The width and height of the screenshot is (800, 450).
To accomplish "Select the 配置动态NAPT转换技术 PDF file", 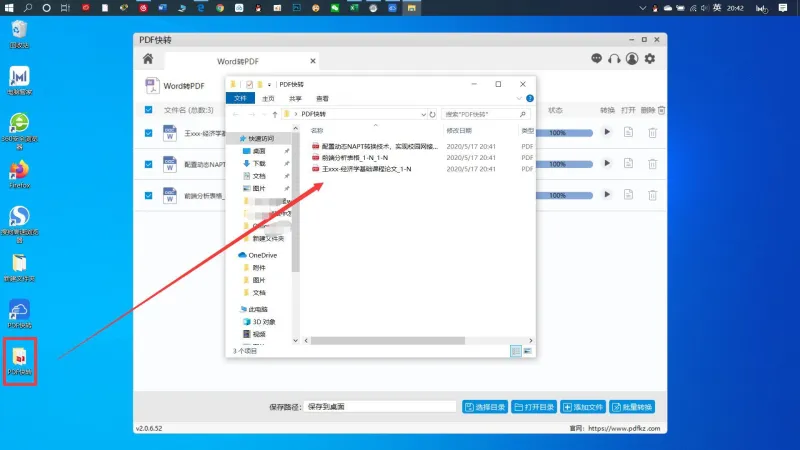I will pyautogui.click(x=374, y=146).
